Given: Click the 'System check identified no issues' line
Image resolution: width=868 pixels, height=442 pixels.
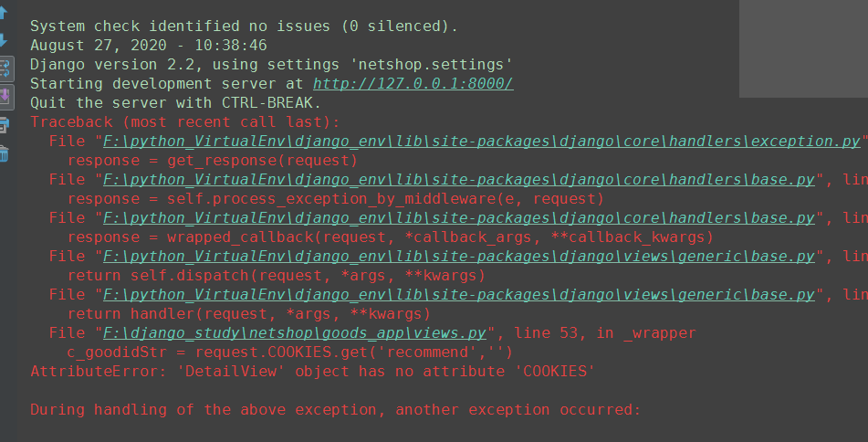Looking at the screenshot, I should (244, 26).
